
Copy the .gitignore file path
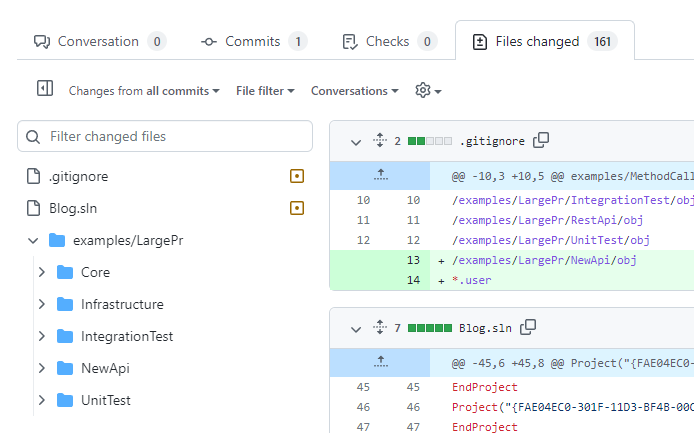(x=541, y=141)
